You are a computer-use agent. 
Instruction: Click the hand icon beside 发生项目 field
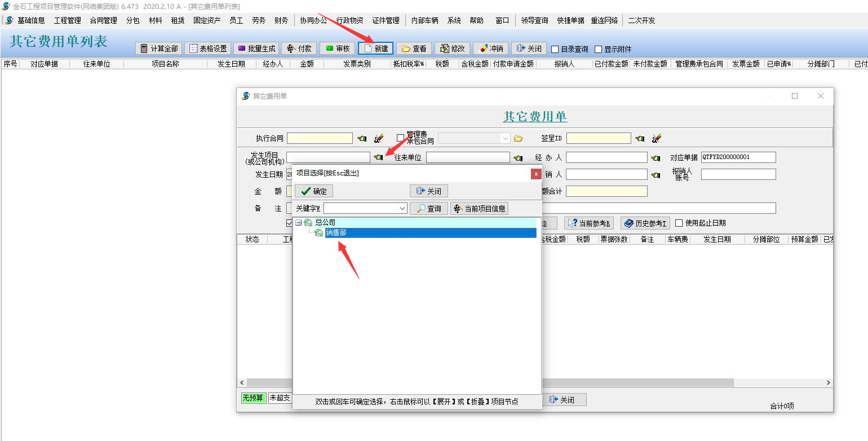pyautogui.click(x=378, y=157)
